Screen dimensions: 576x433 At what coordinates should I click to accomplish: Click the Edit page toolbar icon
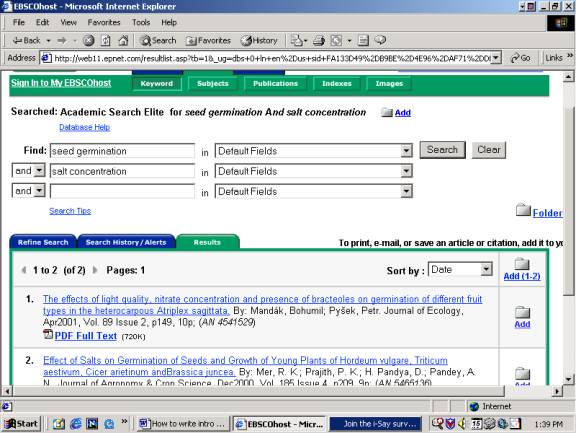pyautogui.click(x=336, y=40)
